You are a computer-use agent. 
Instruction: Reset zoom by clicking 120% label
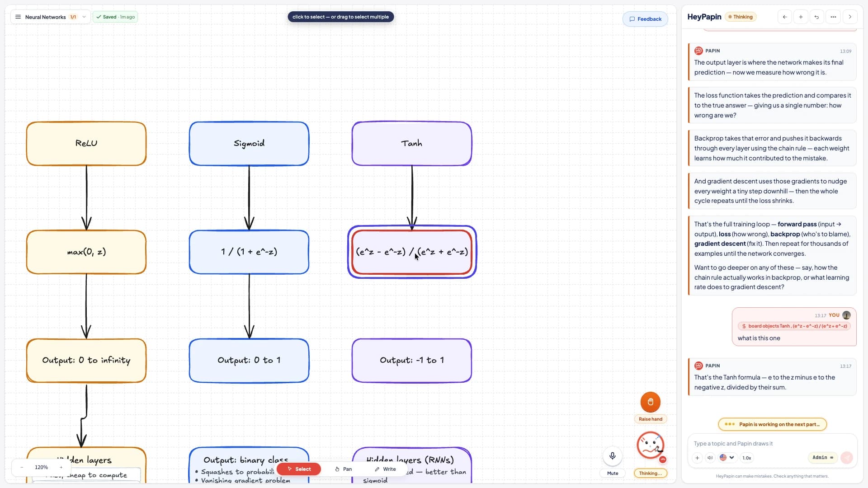[x=41, y=467]
